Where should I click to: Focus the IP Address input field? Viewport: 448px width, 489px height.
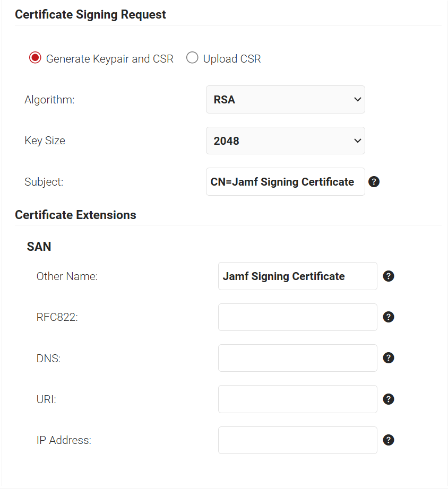297,440
